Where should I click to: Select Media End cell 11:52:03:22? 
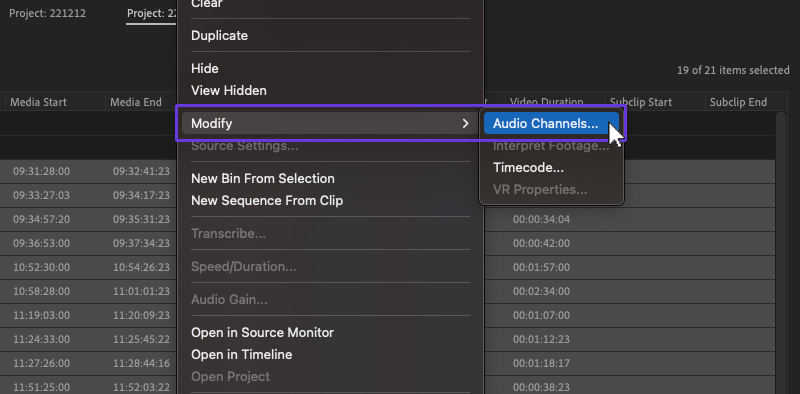(x=141, y=387)
